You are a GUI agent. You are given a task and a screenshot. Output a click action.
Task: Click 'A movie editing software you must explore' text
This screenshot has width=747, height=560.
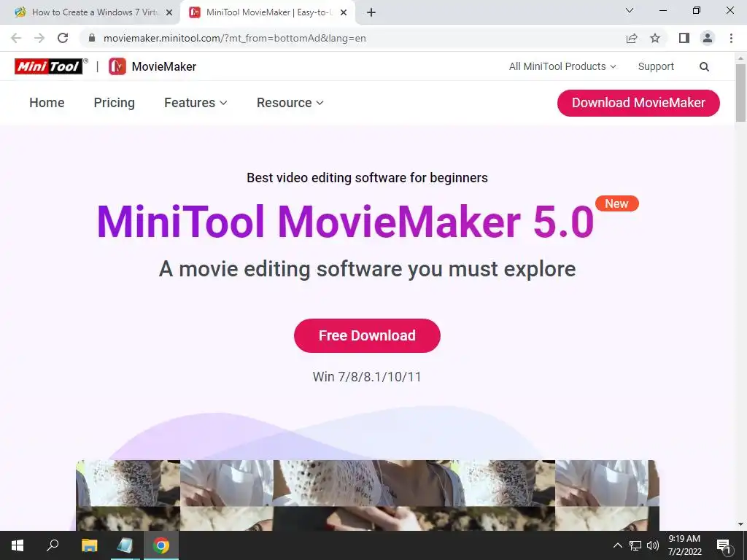click(x=368, y=269)
